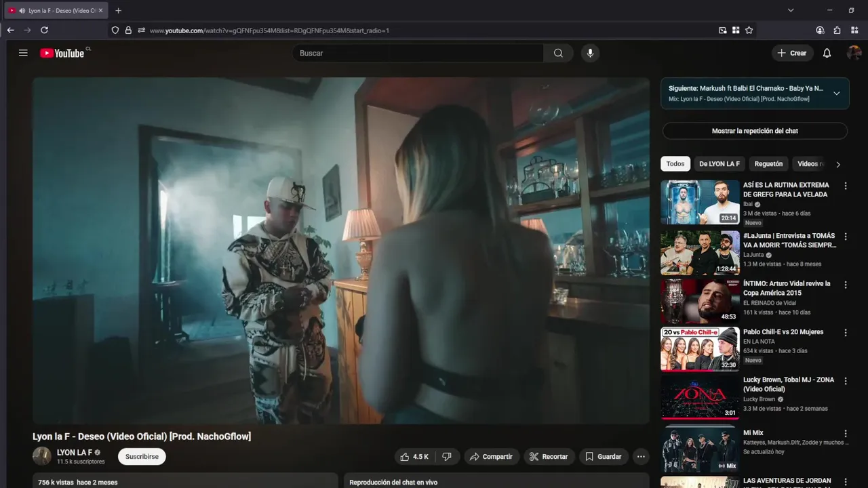Click the magnifier search button

click(558, 53)
